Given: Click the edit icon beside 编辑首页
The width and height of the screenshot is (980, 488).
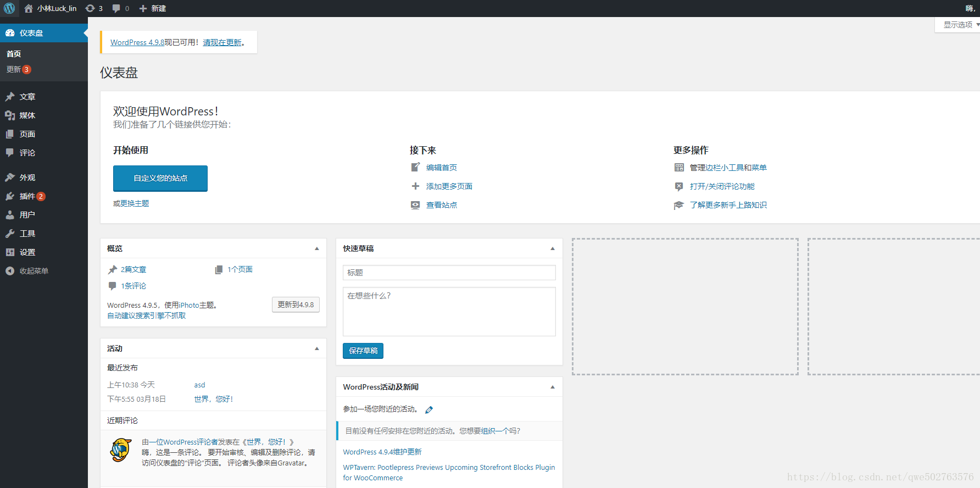Looking at the screenshot, I should click(415, 167).
